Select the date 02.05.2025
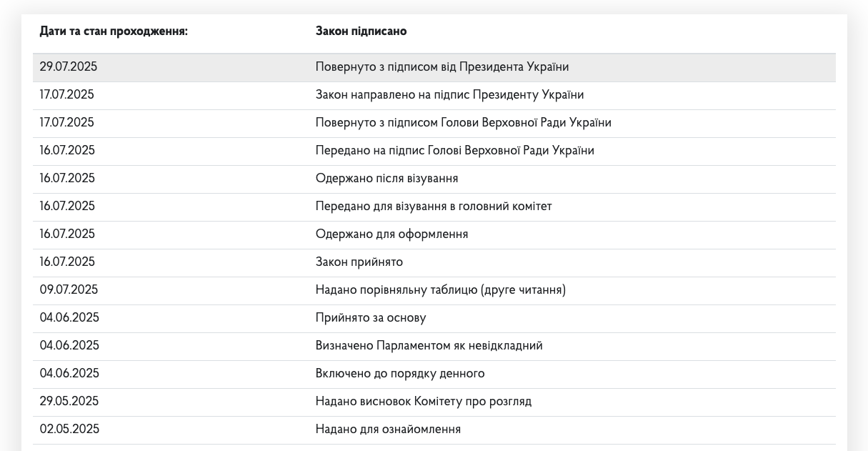This screenshot has height=451, width=868. click(69, 430)
